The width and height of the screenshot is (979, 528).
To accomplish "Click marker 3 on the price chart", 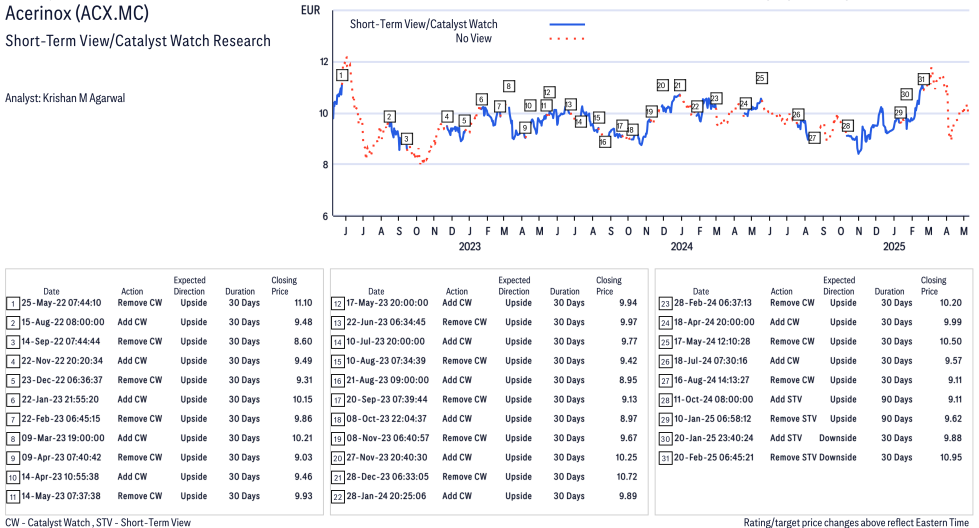I will pyautogui.click(x=406, y=139).
